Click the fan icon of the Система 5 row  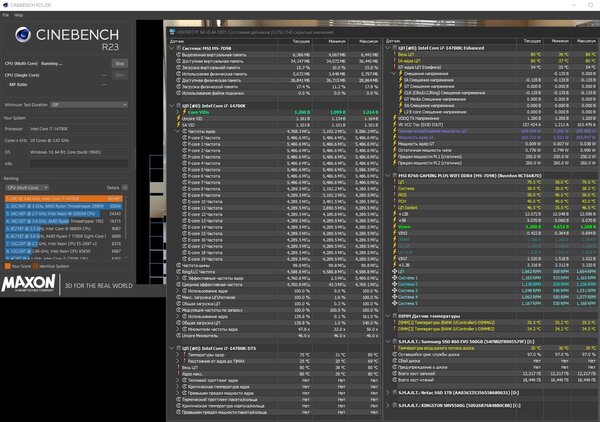[395, 303]
